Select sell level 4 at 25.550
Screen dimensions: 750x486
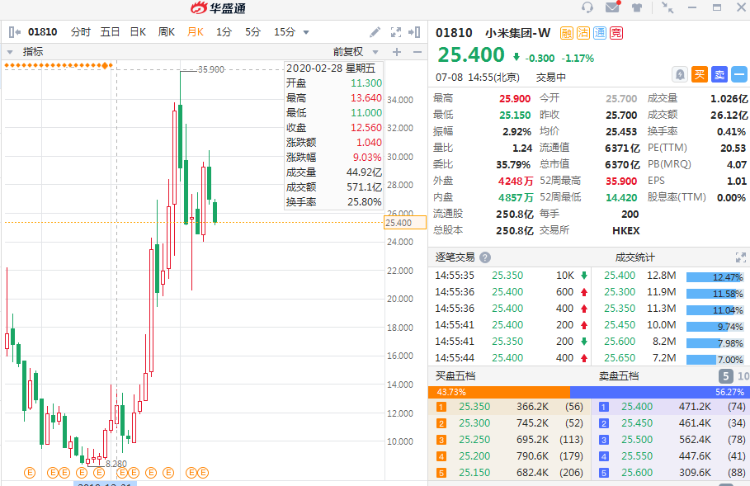coord(672,456)
